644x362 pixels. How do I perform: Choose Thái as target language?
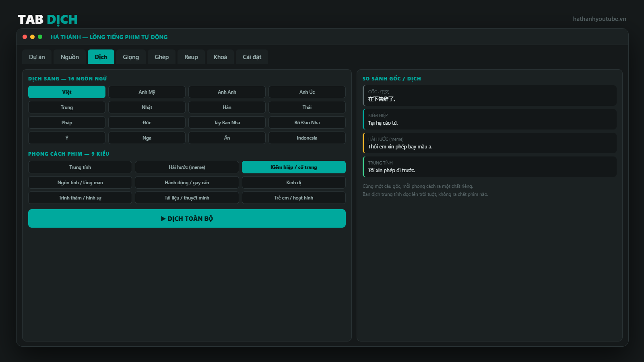307,107
